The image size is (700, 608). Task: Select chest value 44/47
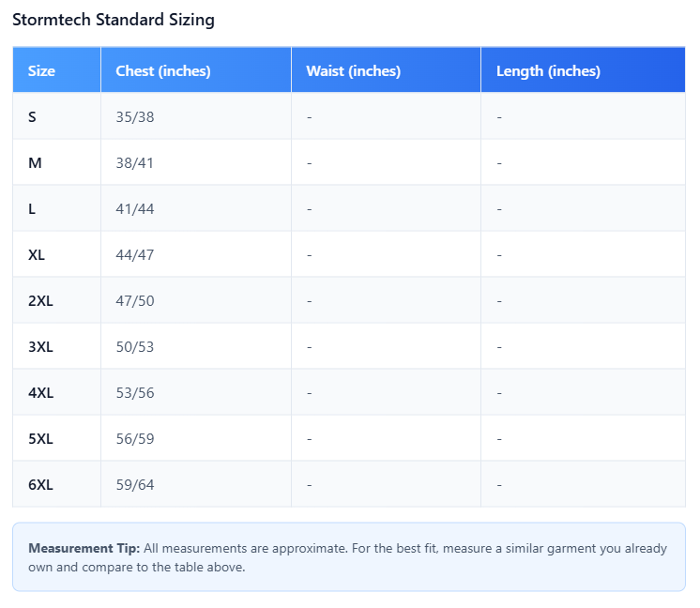pyautogui.click(x=135, y=255)
